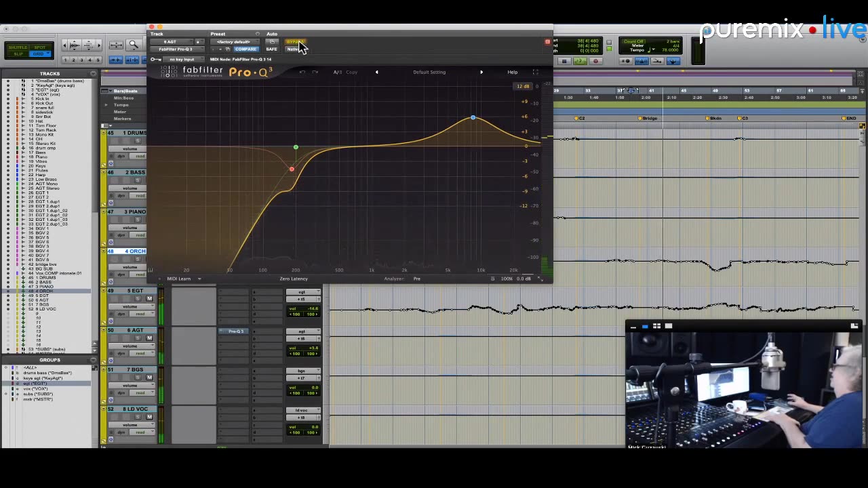This screenshot has width=868, height=488.
Task: Open the TRACKS list popup menu
Action: coord(93,73)
